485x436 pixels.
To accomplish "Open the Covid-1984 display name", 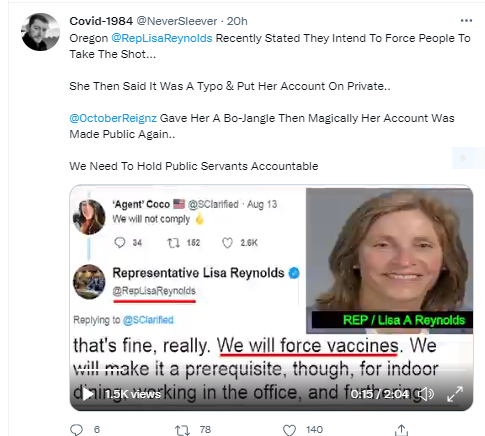I will 101,21.
